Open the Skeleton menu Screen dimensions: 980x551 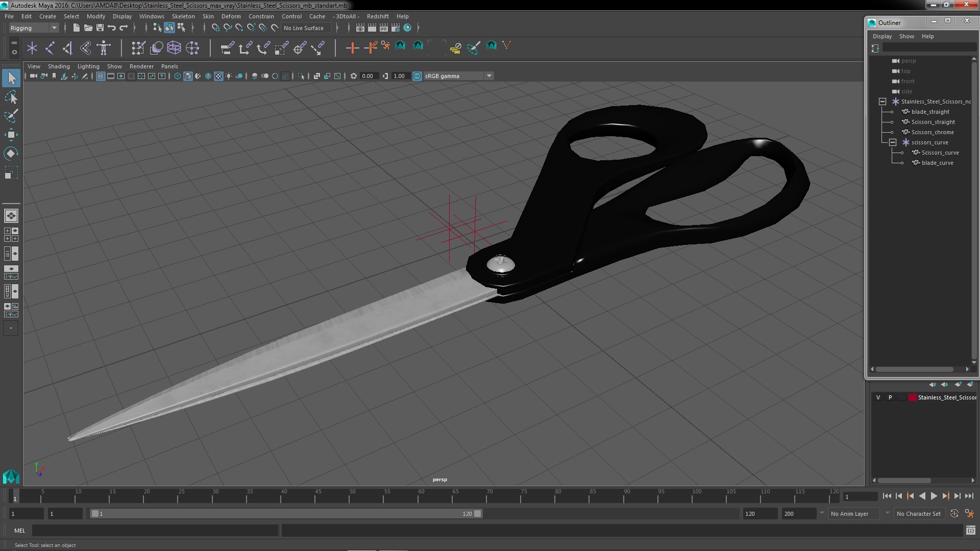(x=183, y=16)
